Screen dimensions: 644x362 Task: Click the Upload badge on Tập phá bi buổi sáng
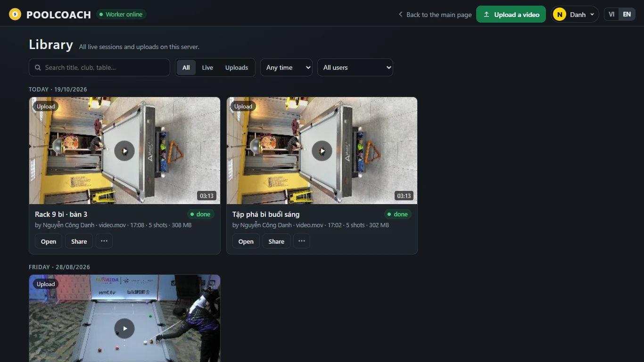(x=243, y=107)
